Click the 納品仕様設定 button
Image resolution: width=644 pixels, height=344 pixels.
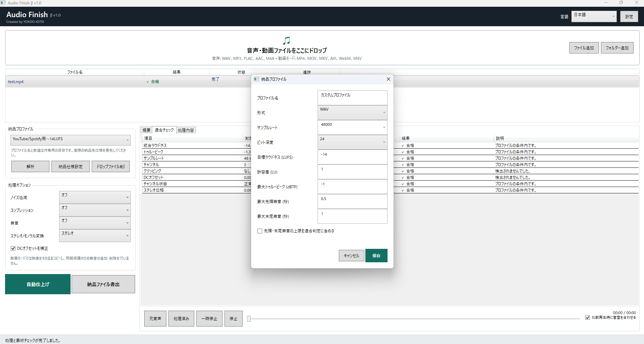point(71,166)
